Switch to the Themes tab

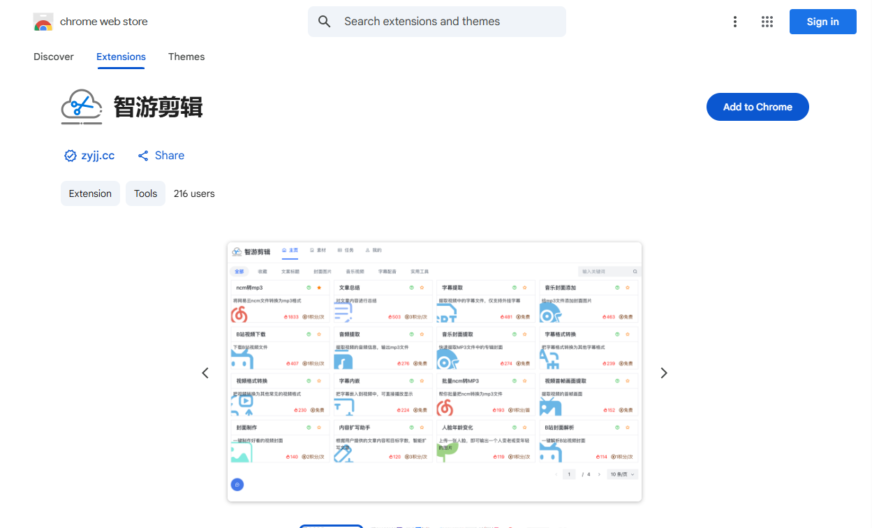[x=186, y=57]
